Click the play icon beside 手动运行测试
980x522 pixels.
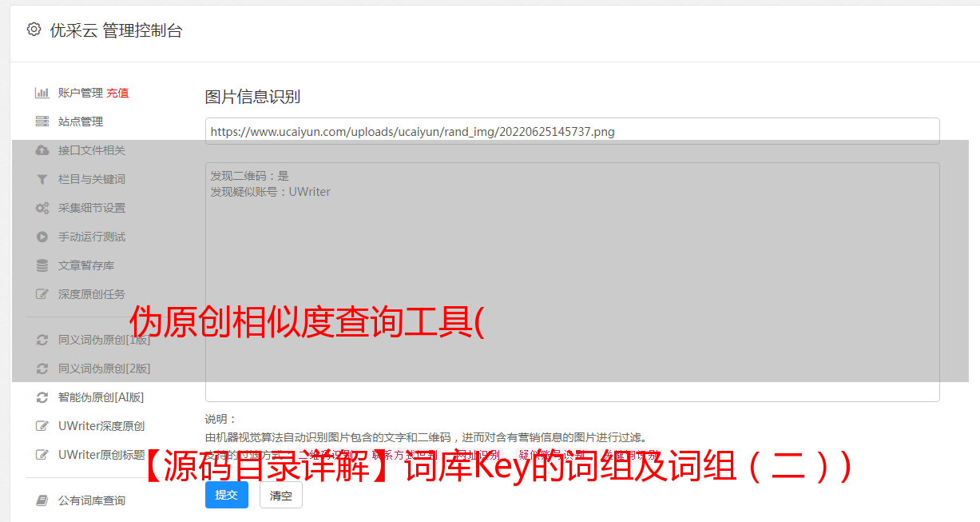pos(42,237)
